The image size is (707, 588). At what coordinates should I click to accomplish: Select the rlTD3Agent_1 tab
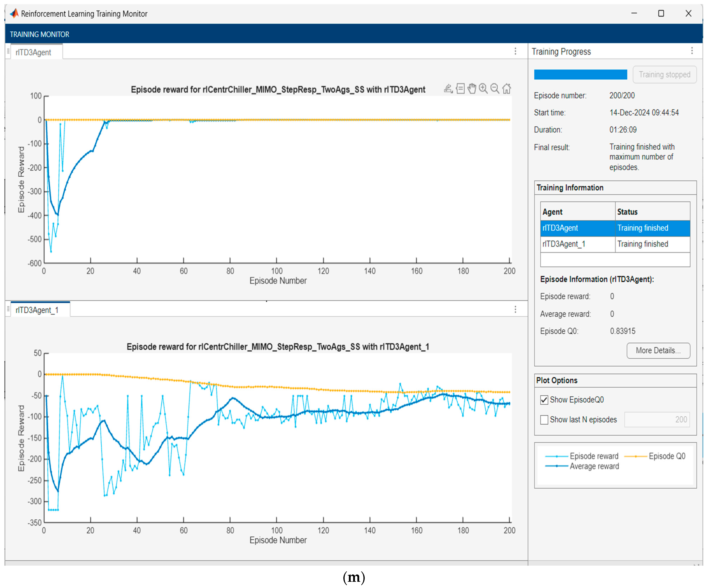pos(37,310)
